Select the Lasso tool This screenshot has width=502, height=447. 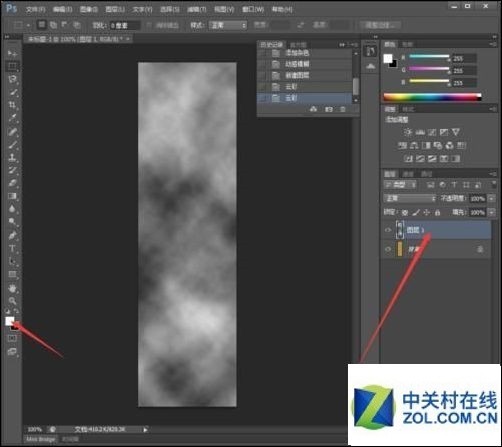click(x=12, y=79)
